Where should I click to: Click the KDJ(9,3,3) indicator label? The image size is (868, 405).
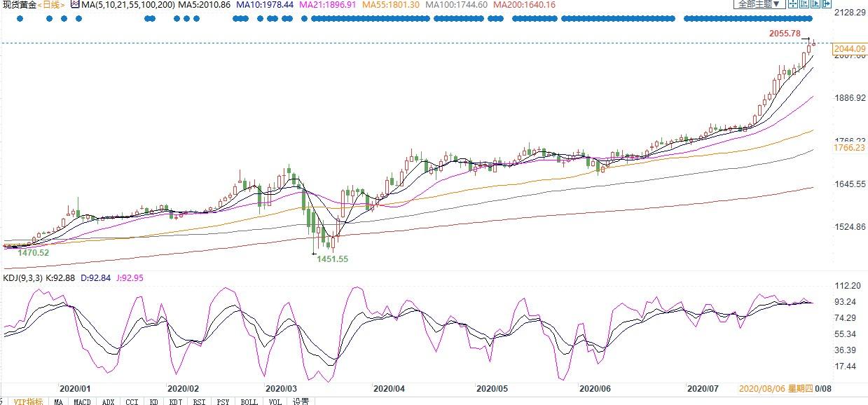coord(24,278)
